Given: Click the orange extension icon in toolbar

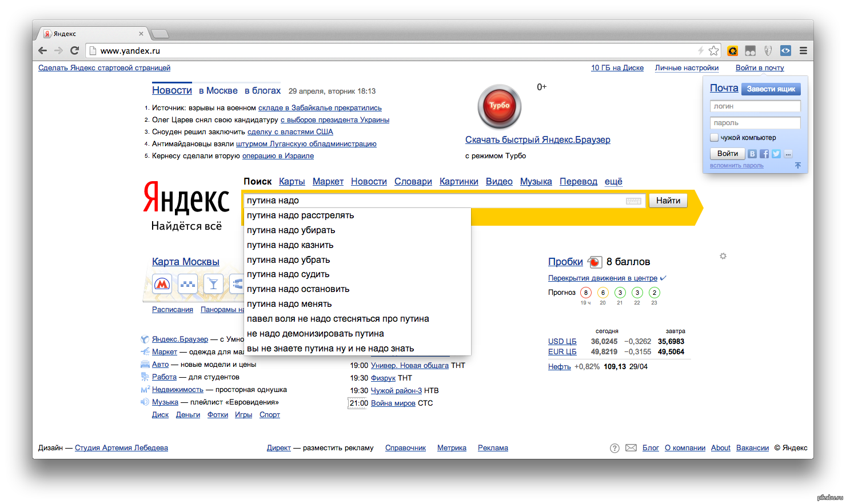Looking at the screenshot, I should pos(732,51).
